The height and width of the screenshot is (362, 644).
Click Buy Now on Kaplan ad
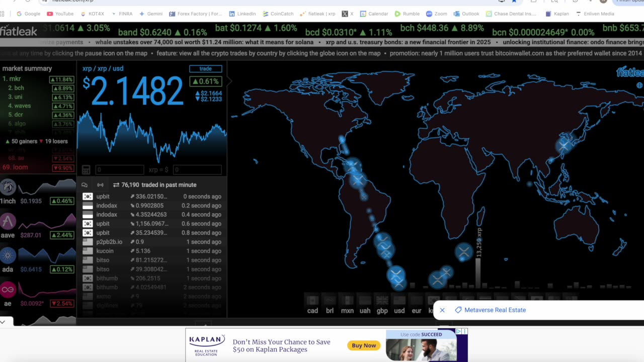click(x=364, y=345)
